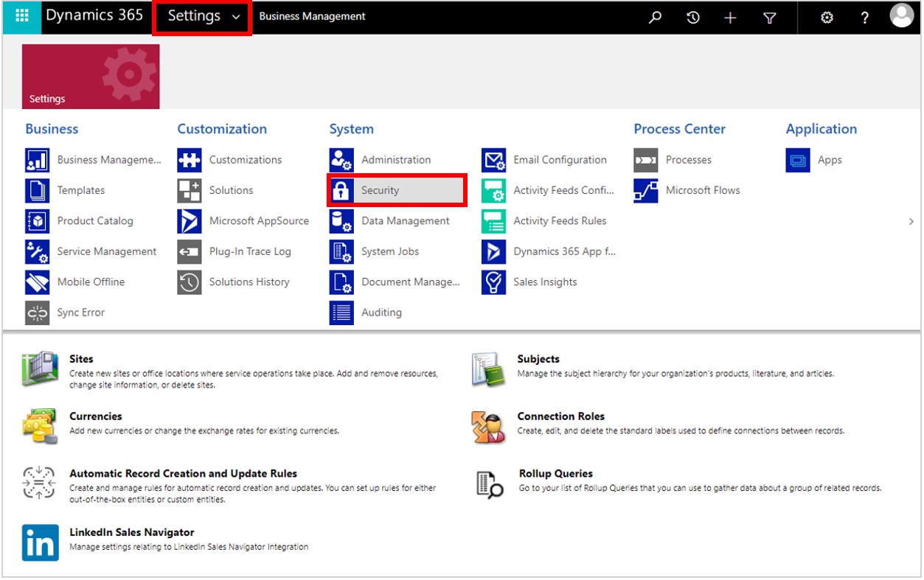Open Activity Feeds Configuration icon
This screenshot has height=580, width=924.
pos(494,190)
